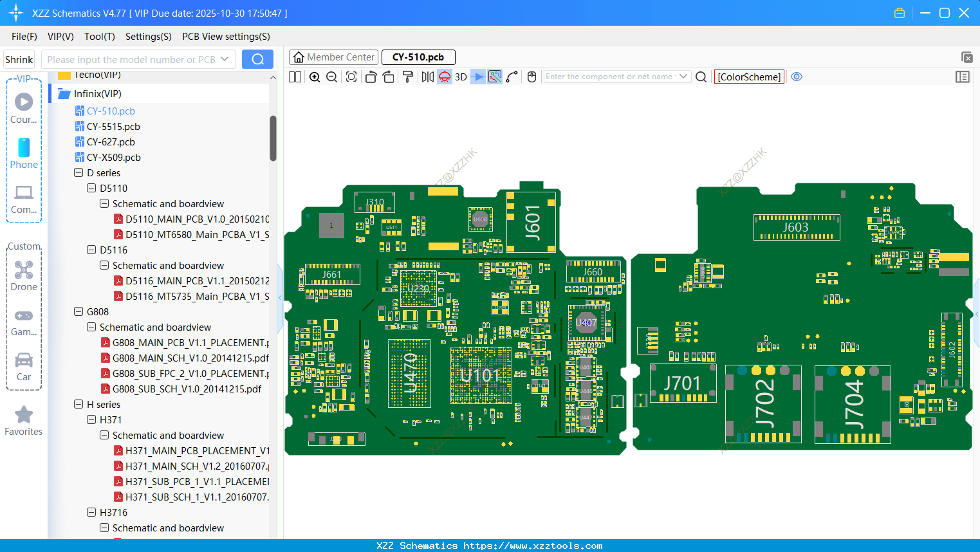Screen dimensions: 980x552
Task: Switch the board to 3D view
Action: pos(460,77)
